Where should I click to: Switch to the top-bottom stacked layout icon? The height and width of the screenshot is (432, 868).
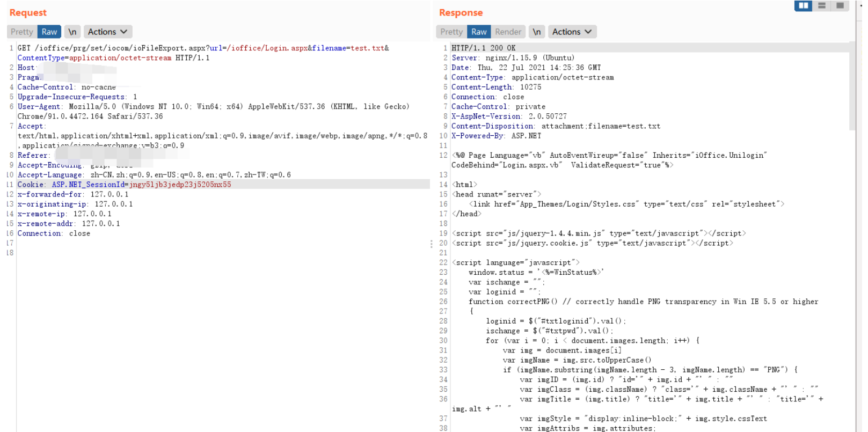click(821, 6)
